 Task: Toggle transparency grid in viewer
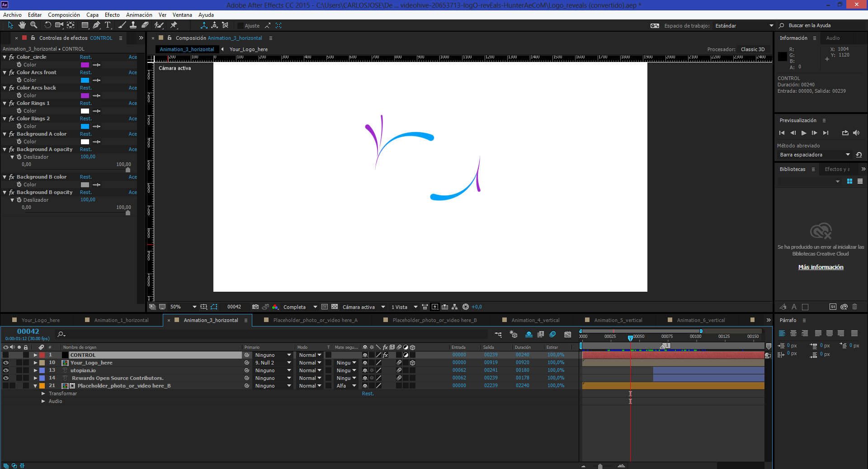335,307
